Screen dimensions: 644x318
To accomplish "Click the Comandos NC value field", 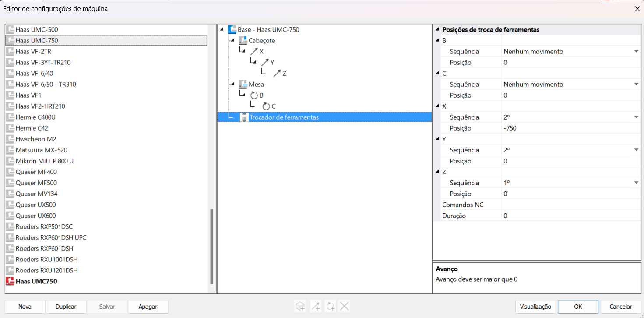I will [x=571, y=205].
